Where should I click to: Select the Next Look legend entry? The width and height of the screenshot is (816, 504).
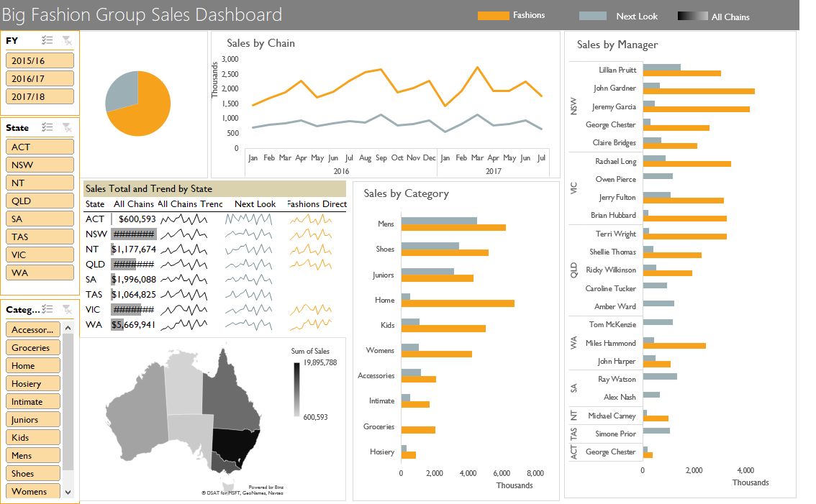(618, 16)
